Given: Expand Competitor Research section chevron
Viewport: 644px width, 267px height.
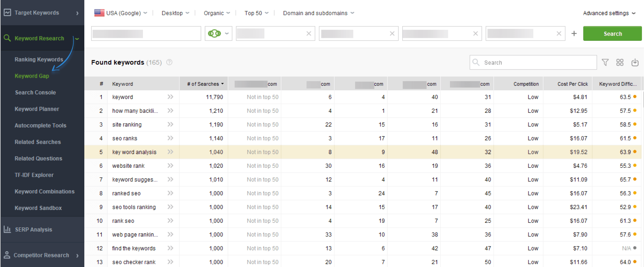Looking at the screenshot, I should click(x=77, y=255).
